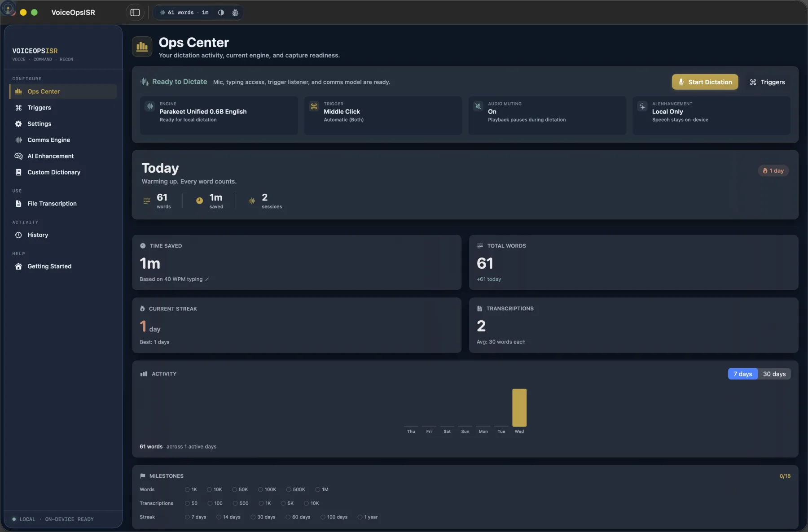Click the macOS green zoom window button

(34, 13)
